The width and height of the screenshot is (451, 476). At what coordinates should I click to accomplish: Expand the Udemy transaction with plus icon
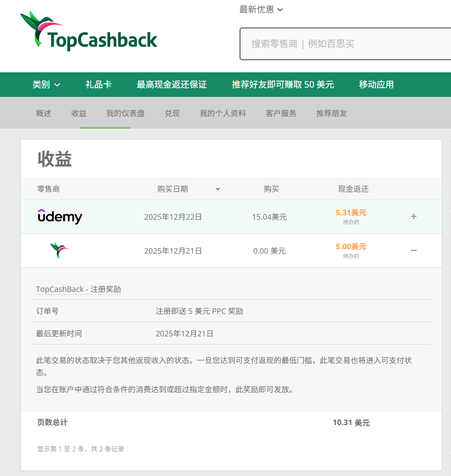(413, 216)
